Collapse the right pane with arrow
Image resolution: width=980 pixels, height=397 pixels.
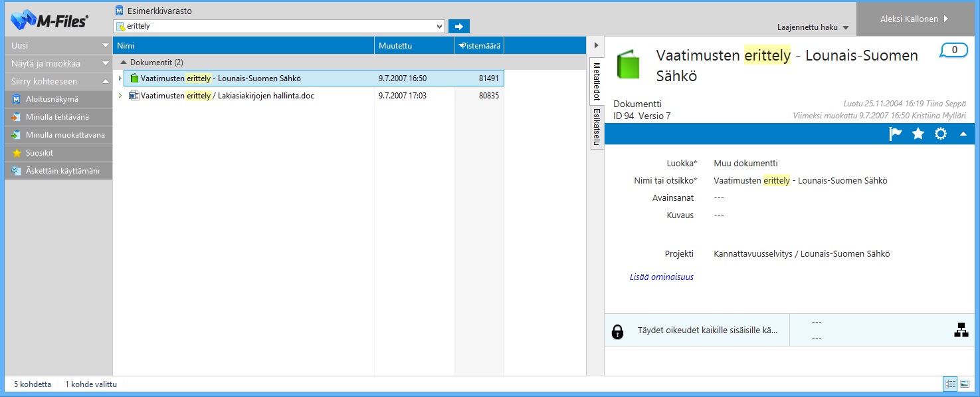pos(596,45)
